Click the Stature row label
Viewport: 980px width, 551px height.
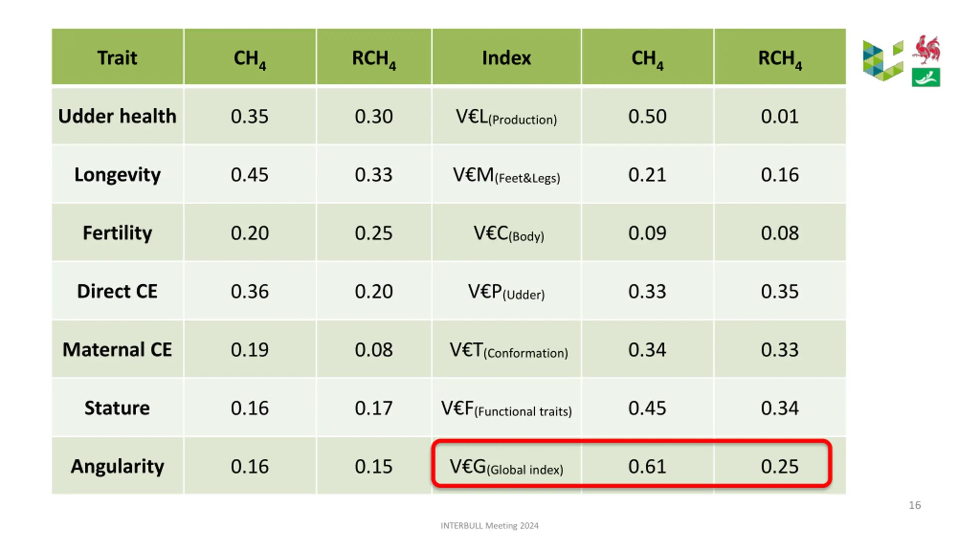tap(118, 408)
